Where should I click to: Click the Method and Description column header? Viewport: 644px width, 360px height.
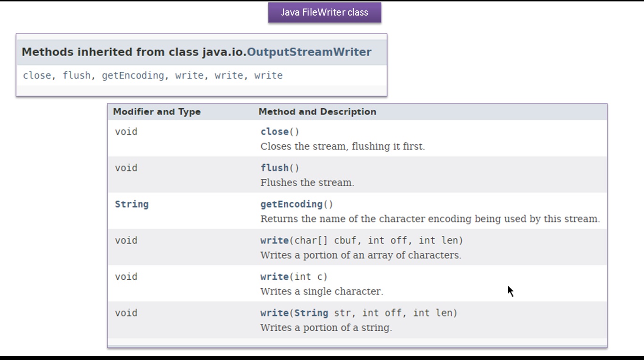(317, 112)
